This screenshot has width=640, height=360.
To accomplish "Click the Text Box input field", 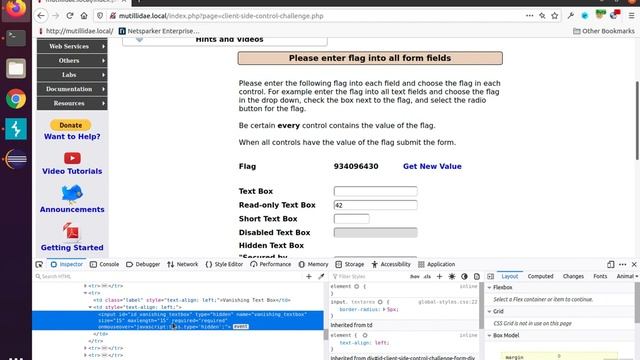I will coord(376,191).
